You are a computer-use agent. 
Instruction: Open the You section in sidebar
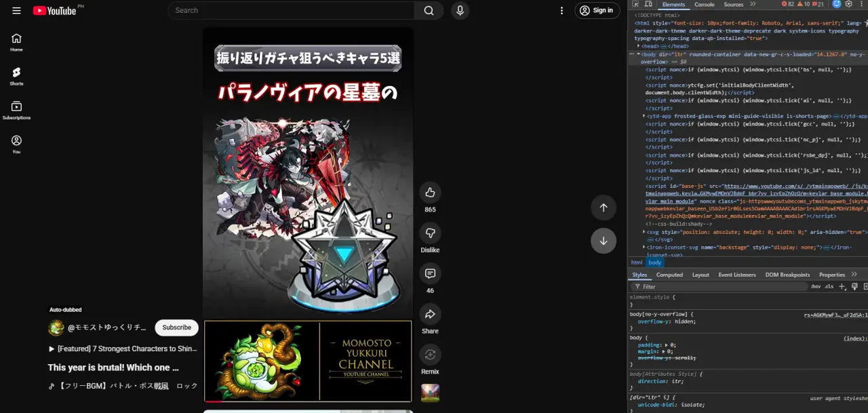pos(16,144)
